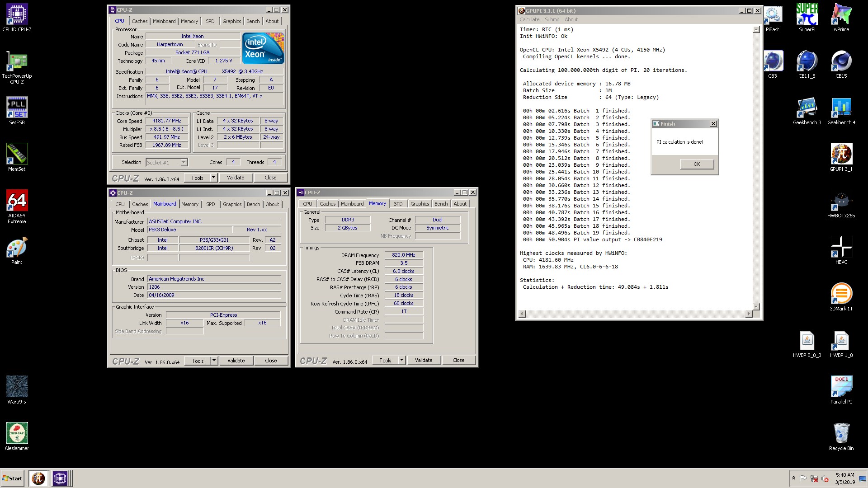Open the Socket #1 selection dropdown
The height and width of the screenshot is (488, 868).
pyautogui.click(x=166, y=162)
